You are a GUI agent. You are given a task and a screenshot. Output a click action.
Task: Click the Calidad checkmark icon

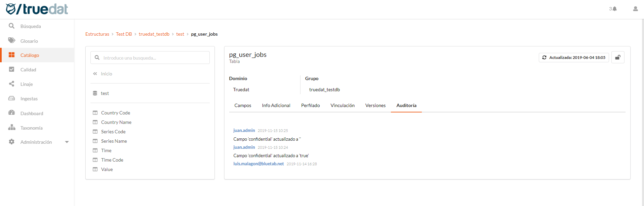pos(12,69)
